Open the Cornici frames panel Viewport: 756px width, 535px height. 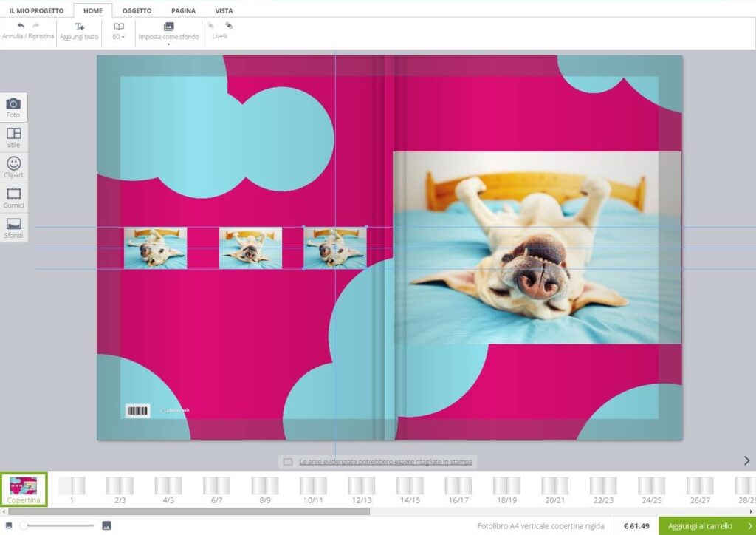pyautogui.click(x=13, y=198)
